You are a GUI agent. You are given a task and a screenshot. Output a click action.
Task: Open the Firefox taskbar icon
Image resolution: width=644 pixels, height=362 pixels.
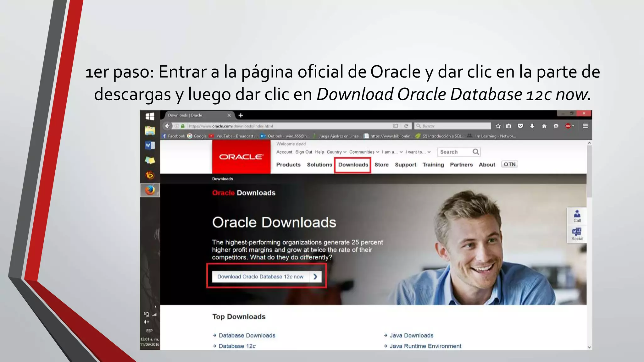click(x=150, y=190)
